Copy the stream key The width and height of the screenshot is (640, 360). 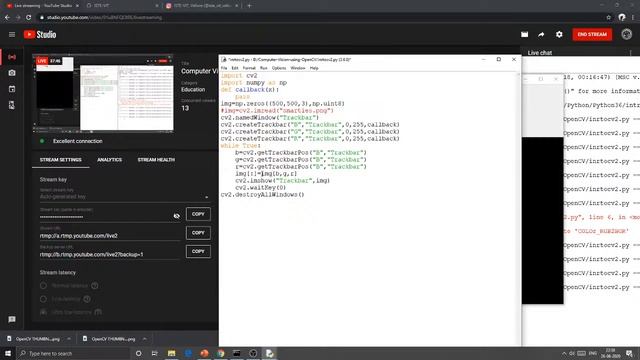tap(198, 214)
